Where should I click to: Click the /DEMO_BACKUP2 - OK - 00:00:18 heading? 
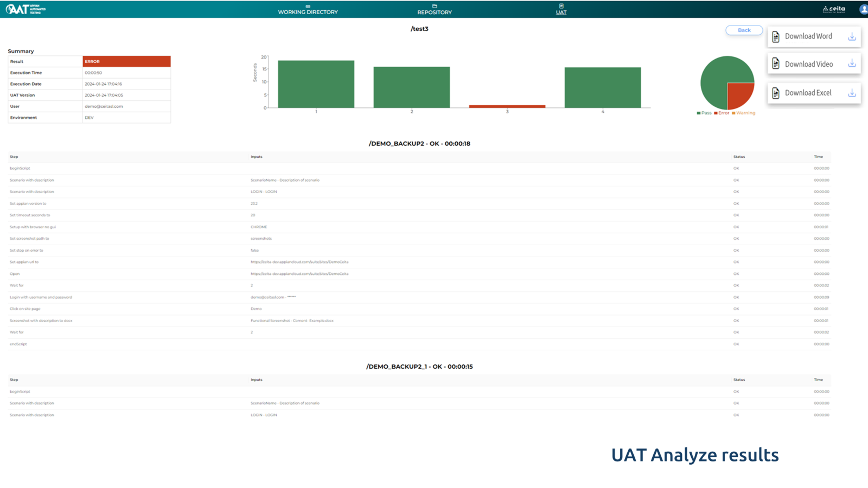tap(419, 143)
